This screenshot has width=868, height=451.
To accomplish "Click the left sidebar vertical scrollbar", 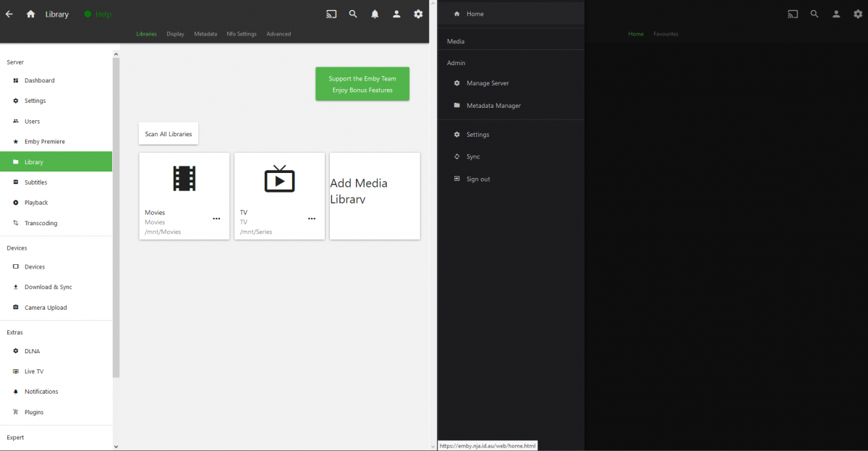I will [116, 217].
